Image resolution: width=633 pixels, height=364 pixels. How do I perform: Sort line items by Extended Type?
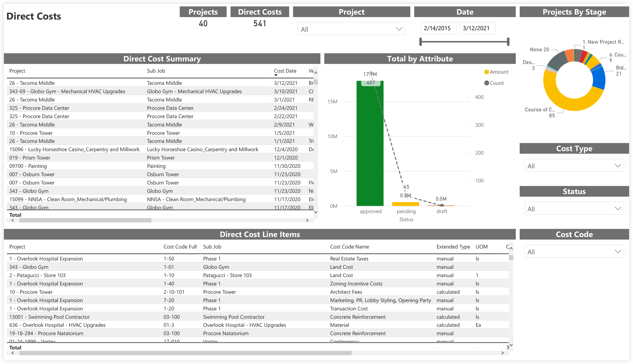coord(453,247)
